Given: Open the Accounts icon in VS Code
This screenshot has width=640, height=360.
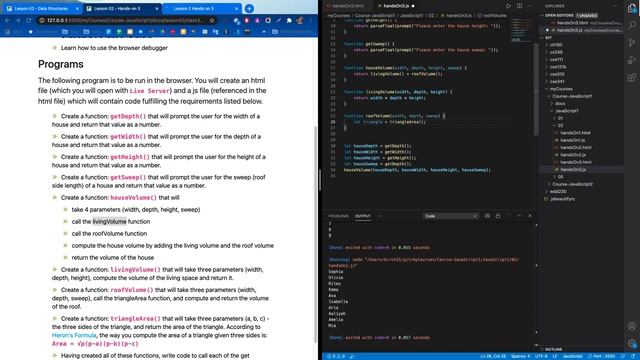Looking at the screenshot, I should [x=632, y=326].
